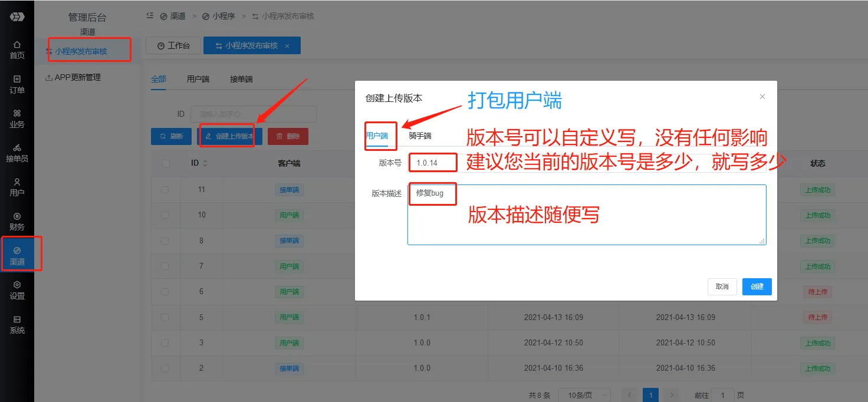Screen dimensions: 868x402
Task: Click the 刷新 refresh button
Action: (171, 136)
